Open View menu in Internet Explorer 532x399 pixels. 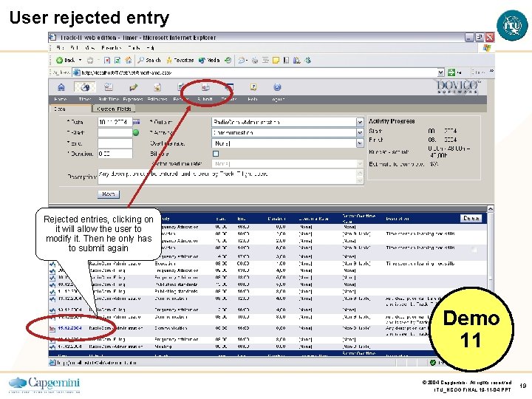tap(90, 48)
